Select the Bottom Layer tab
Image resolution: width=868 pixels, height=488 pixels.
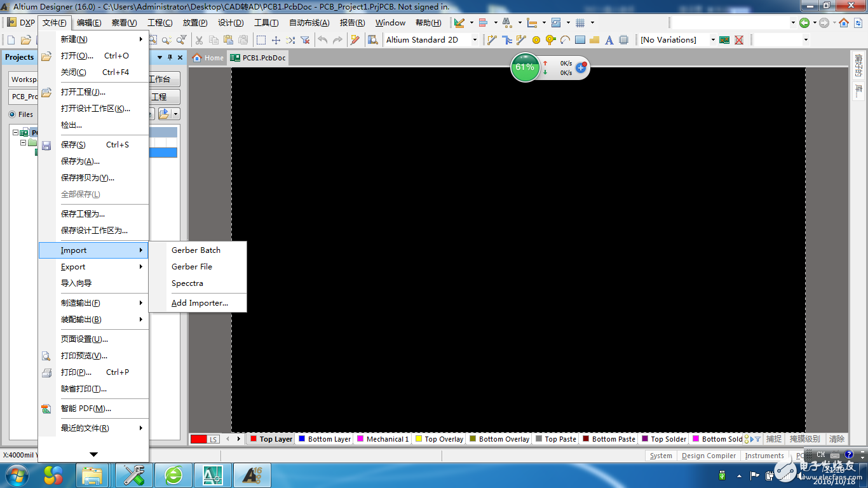(x=325, y=439)
